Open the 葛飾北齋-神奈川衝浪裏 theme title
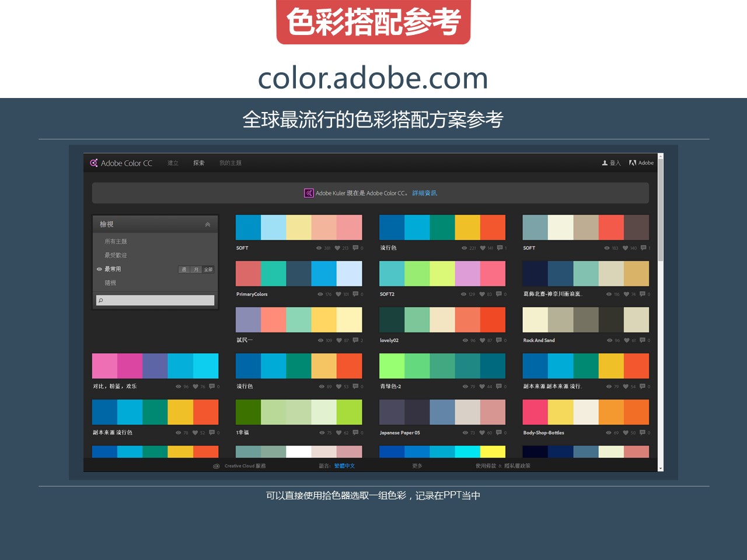 (552, 294)
